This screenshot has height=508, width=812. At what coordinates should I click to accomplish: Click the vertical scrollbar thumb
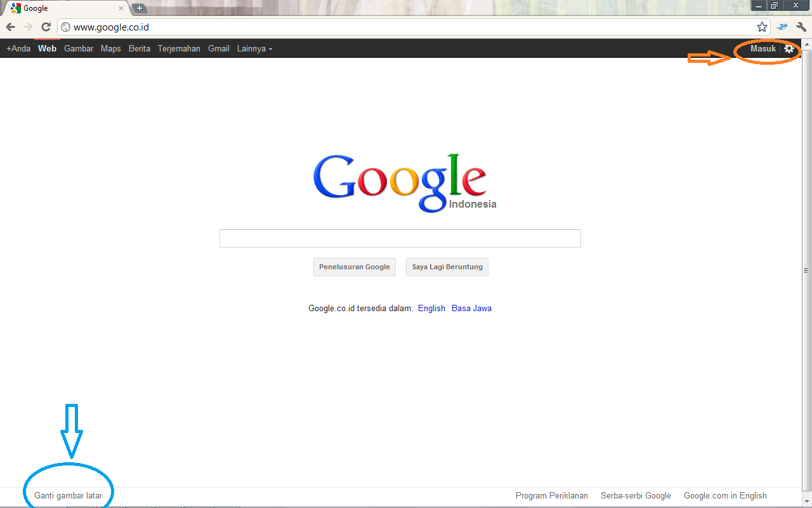(807, 271)
